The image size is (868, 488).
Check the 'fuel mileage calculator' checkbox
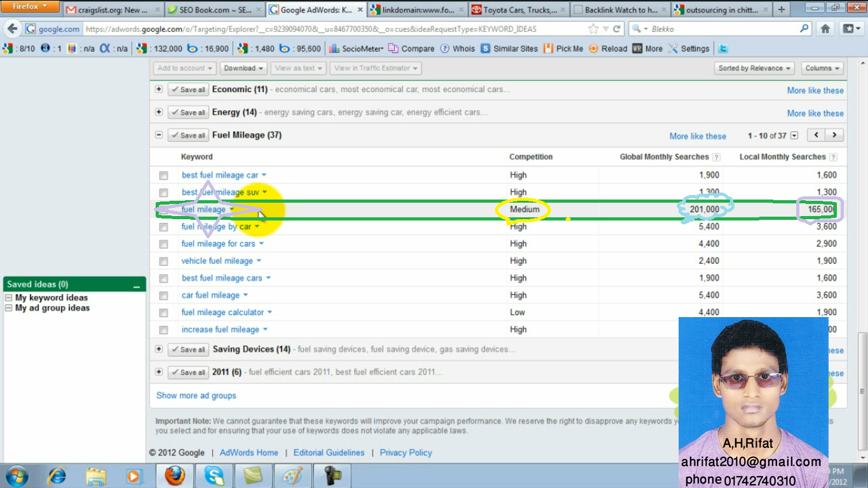coord(163,313)
